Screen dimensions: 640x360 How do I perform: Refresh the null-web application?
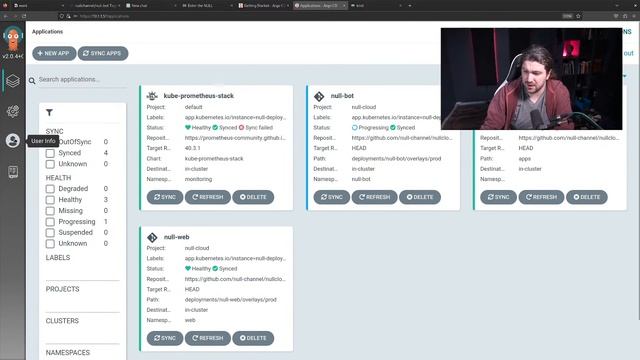click(208, 338)
